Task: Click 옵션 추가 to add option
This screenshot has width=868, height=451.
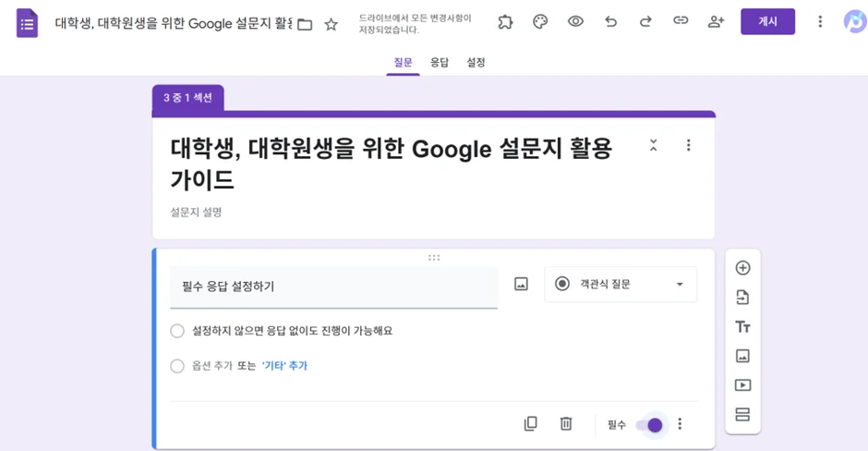Action: (212, 366)
